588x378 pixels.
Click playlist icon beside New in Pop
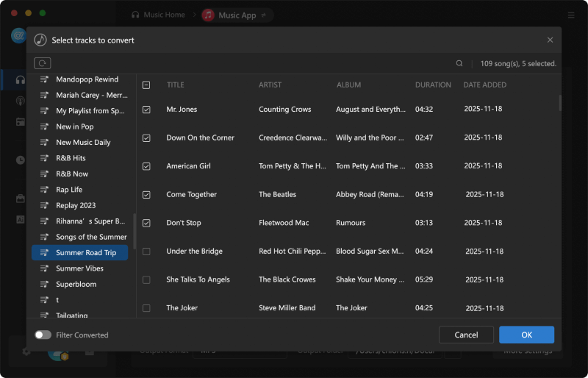44,126
